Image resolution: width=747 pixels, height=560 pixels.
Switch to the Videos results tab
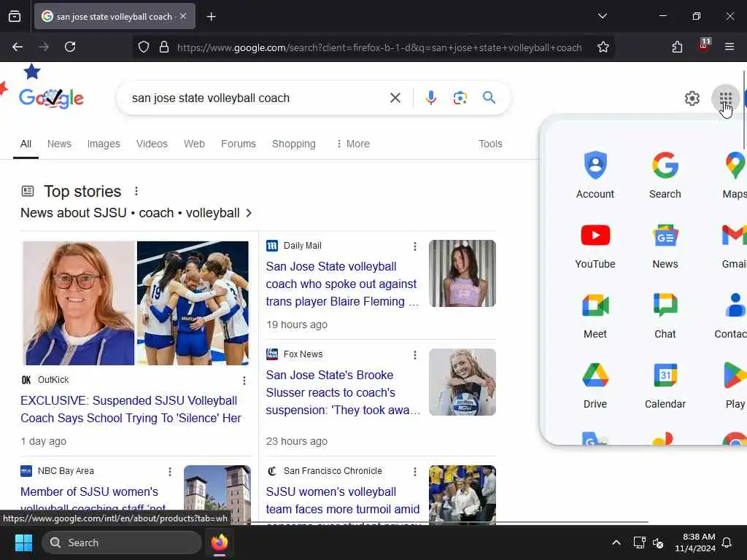coord(152,144)
